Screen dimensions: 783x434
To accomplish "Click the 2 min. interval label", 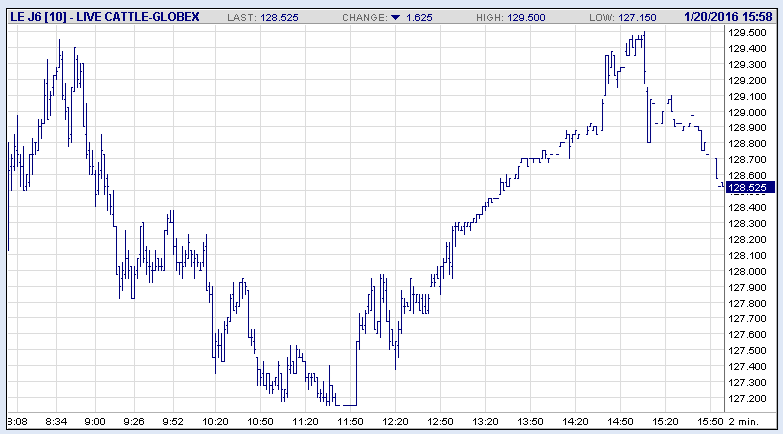I will pyautogui.click(x=758, y=421).
